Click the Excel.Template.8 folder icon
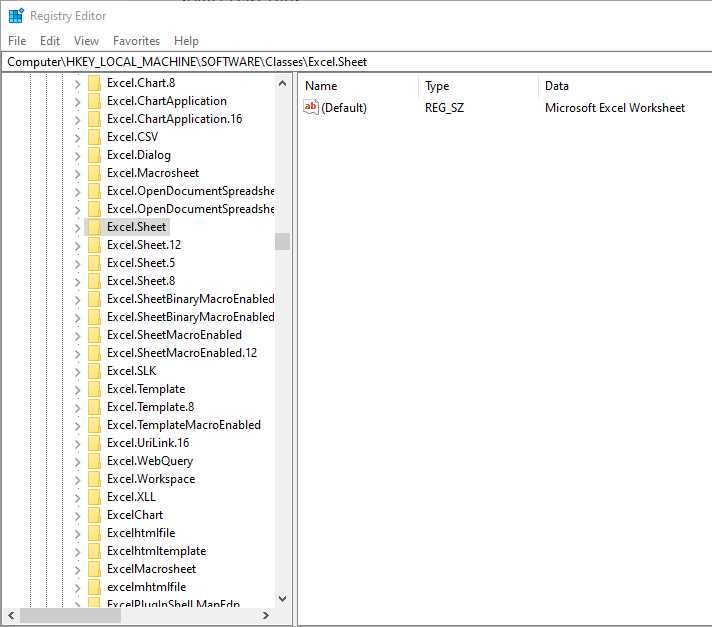712x627 pixels. point(94,407)
